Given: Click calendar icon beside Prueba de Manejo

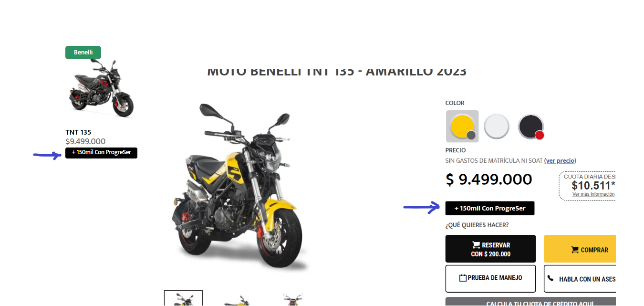Looking at the screenshot, I should pos(463,278).
